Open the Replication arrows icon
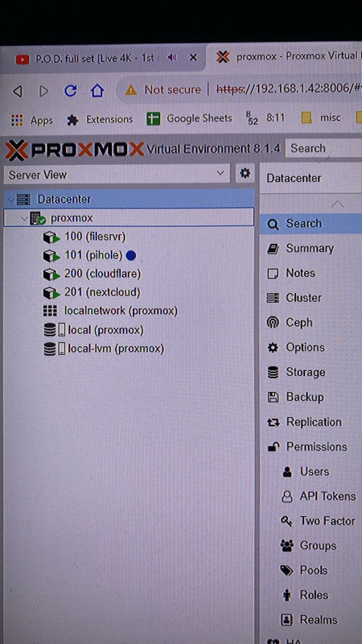Viewport: 362px width, 644px height. [273, 422]
